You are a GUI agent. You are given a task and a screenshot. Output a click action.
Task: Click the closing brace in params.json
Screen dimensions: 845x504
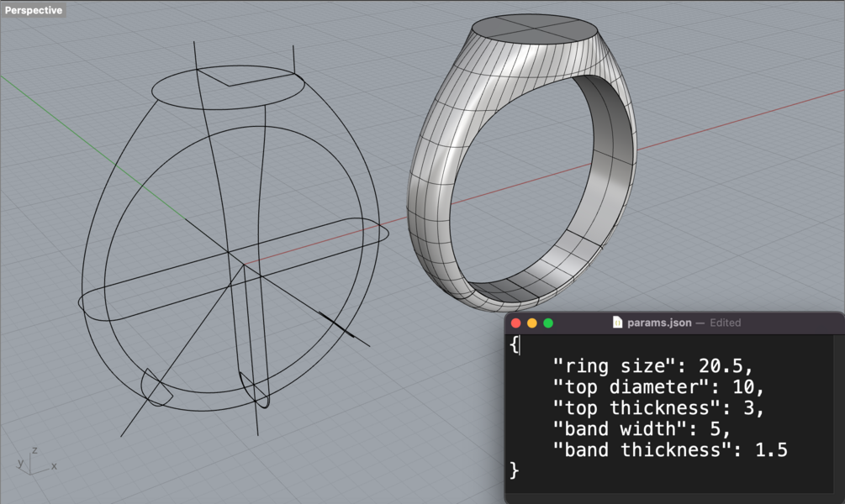514,470
